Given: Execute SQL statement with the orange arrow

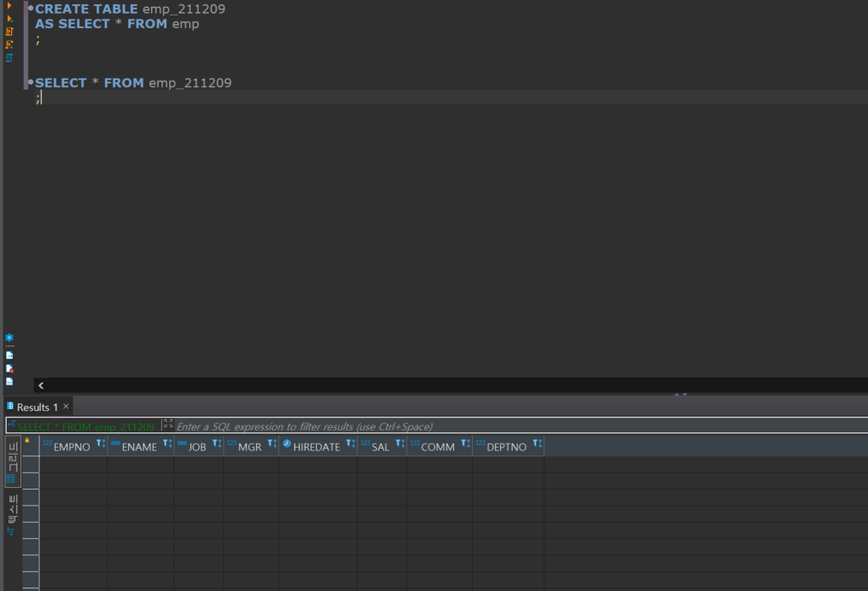Looking at the screenshot, I should point(9,5).
